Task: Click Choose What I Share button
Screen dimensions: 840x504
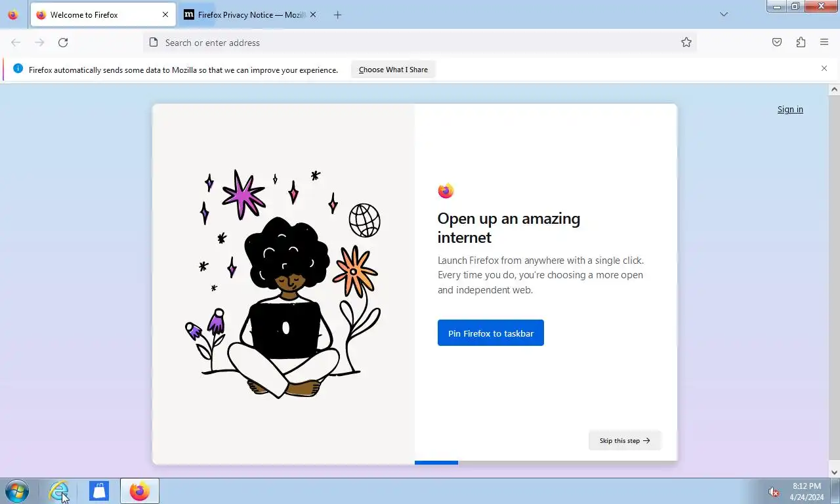Action: point(393,70)
